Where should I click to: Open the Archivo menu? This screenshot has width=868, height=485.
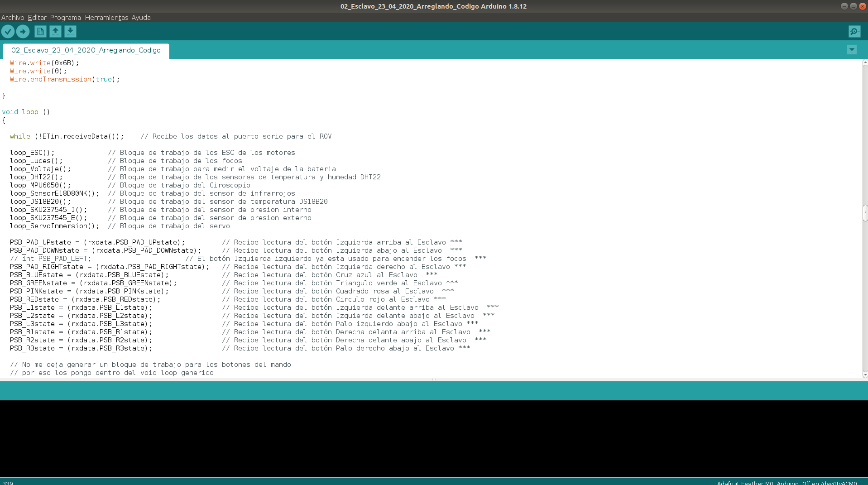(13, 18)
